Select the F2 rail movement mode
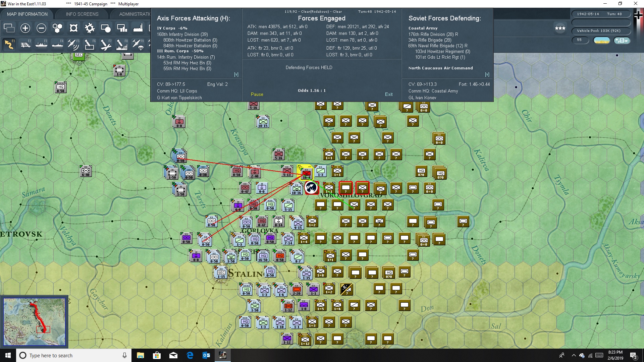This screenshot has width=644, height=362. click(x=26, y=44)
